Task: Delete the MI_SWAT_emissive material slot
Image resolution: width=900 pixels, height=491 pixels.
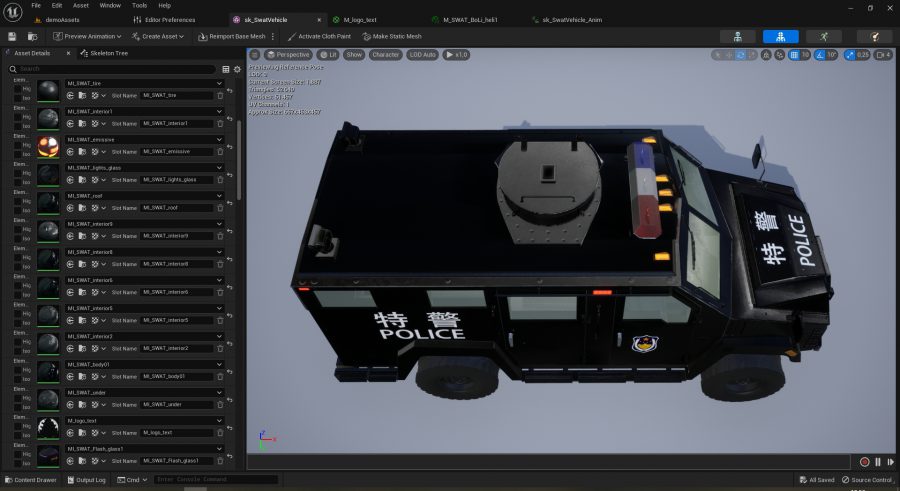Action: (220, 152)
